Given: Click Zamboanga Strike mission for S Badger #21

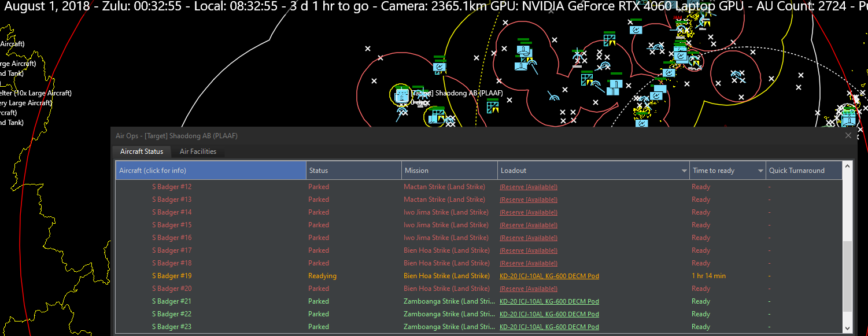Looking at the screenshot, I should pos(449,301).
